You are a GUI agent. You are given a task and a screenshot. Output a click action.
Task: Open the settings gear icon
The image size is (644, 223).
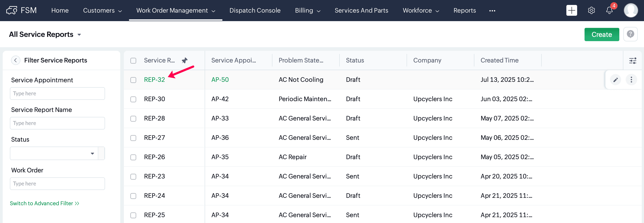click(591, 11)
